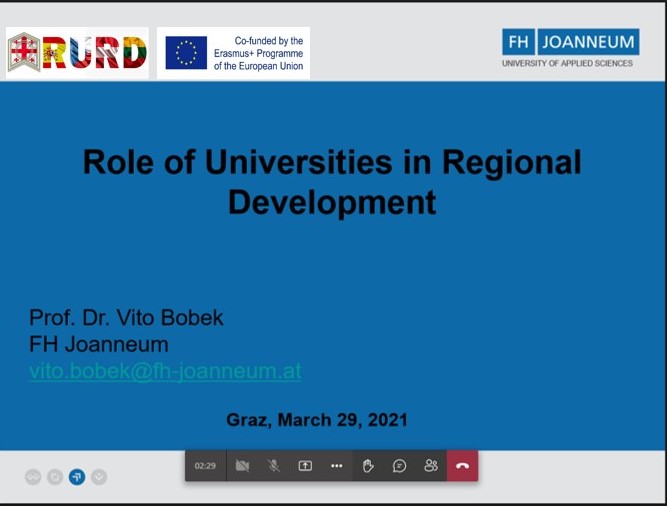This screenshot has width=667, height=506.
Task: Click the Erasmus+ co-funded EU logo
Action: click(233, 53)
